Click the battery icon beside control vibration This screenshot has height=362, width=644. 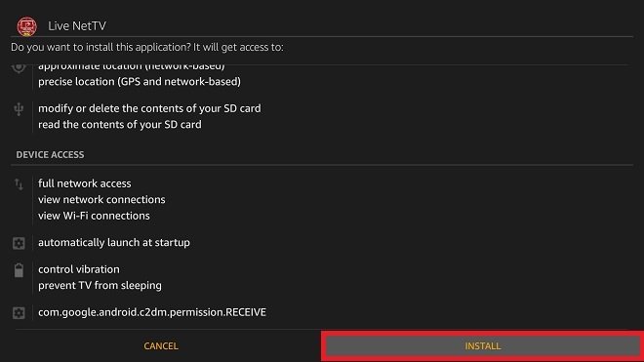19,270
